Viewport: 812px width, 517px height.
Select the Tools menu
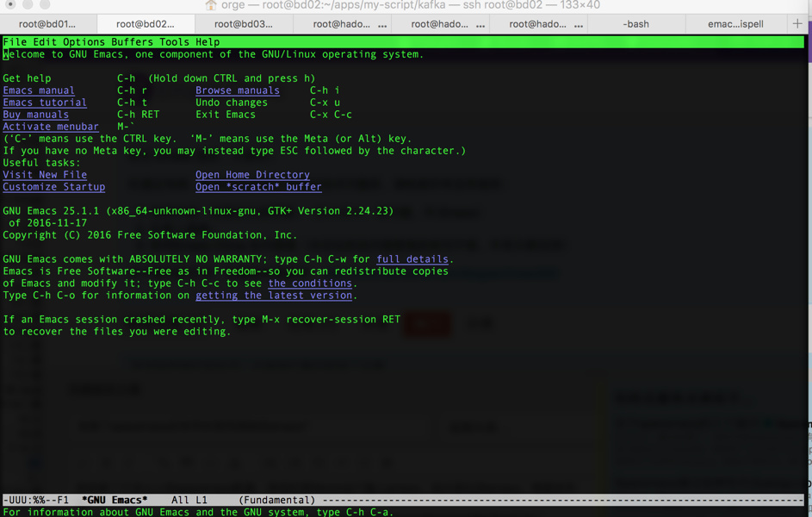tap(175, 42)
